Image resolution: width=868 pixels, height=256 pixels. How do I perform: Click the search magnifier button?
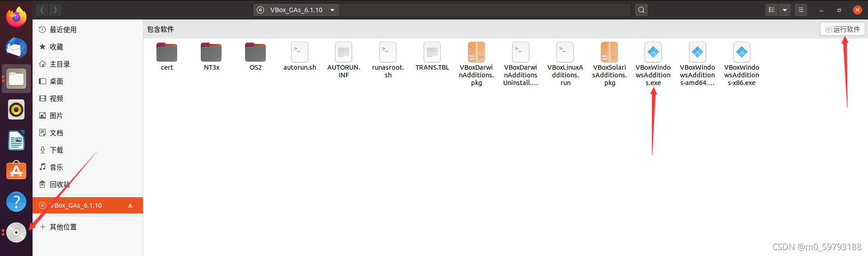641,9
